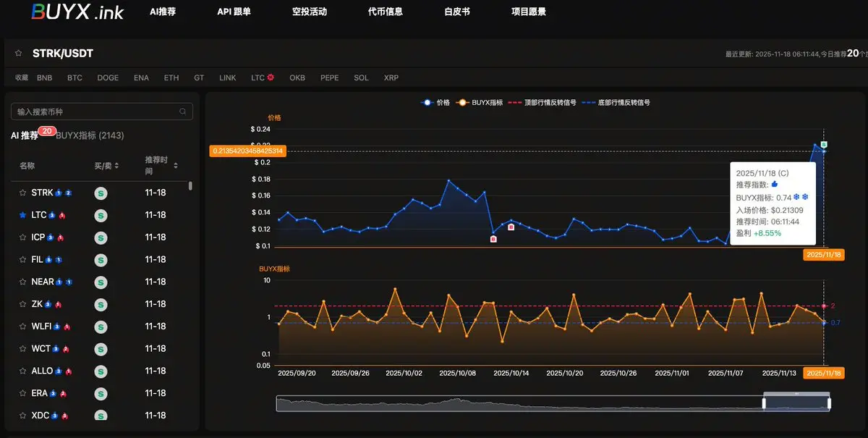Click 名称 column header
This screenshot has width=868, height=438.
click(x=27, y=166)
